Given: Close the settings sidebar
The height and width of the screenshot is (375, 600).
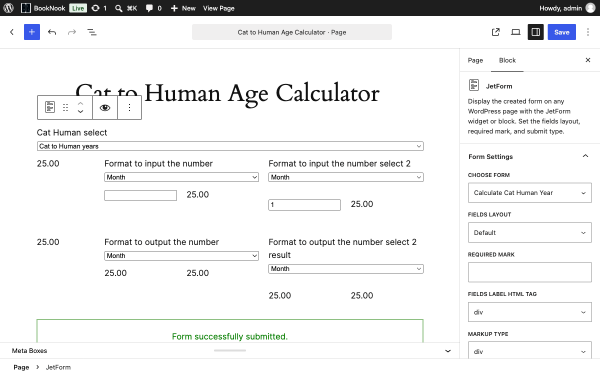Looking at the screenshot, I should pos(588,60).
